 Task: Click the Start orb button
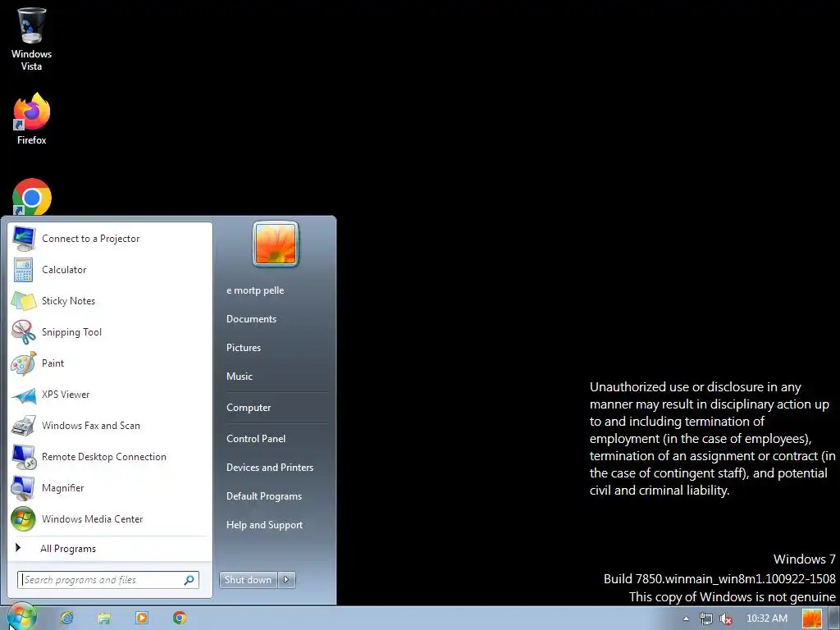point(21,617)
